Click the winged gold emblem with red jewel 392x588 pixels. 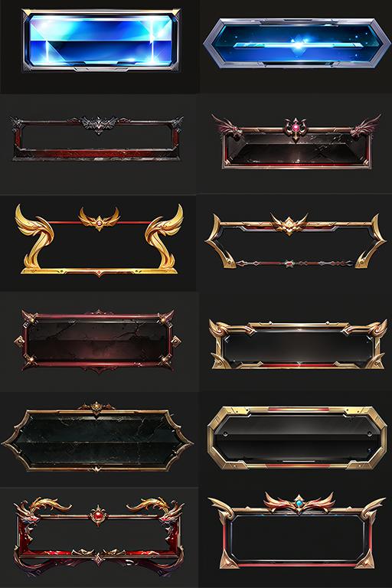(99, 219)
